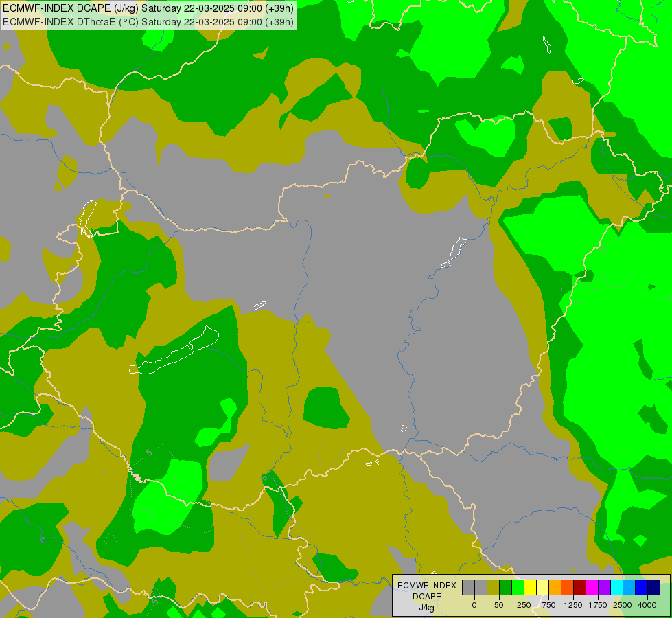Click the legend value 750
Image resolution: width=672 pixels, height=618 pixels.
[x=548, y=605]
